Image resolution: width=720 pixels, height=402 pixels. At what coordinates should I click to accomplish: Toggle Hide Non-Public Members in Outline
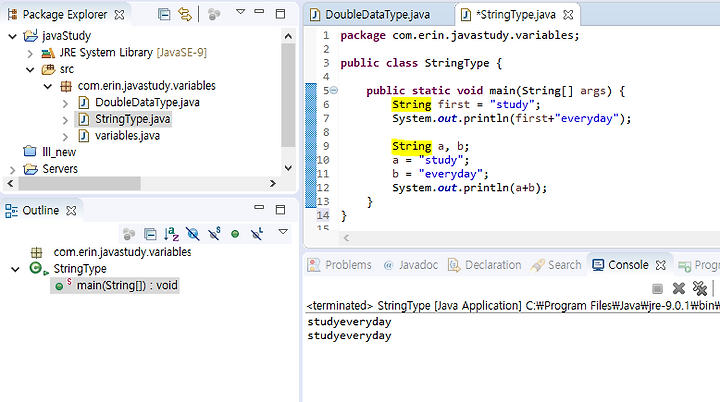tap(235, 234)
